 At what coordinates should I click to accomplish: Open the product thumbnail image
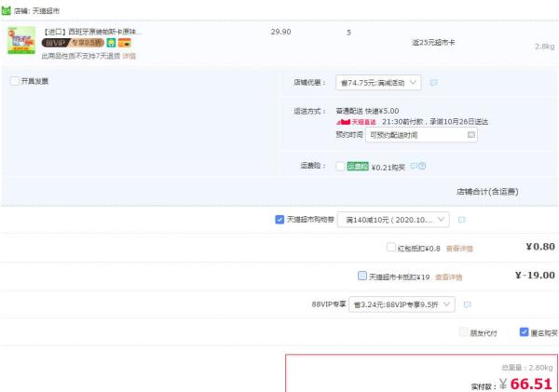[x=21, y=40]
